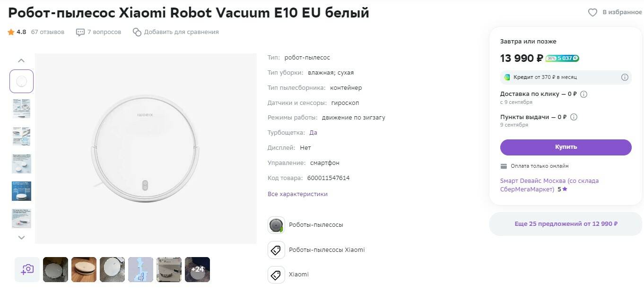The width and height of the screenshot is (644, 301).
Task: Click the heart icon to add to favorites
Action: [593, 12]
